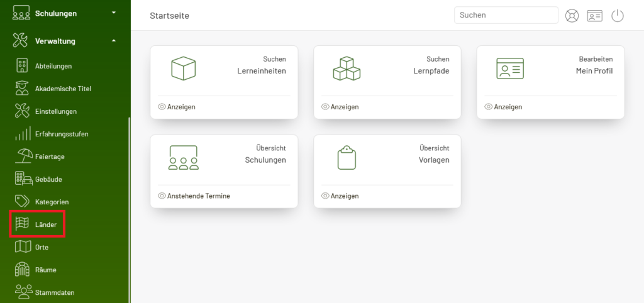Click the Feiertage umbrella icon in sidebar

pyautogui.click(x=24, y=157)
